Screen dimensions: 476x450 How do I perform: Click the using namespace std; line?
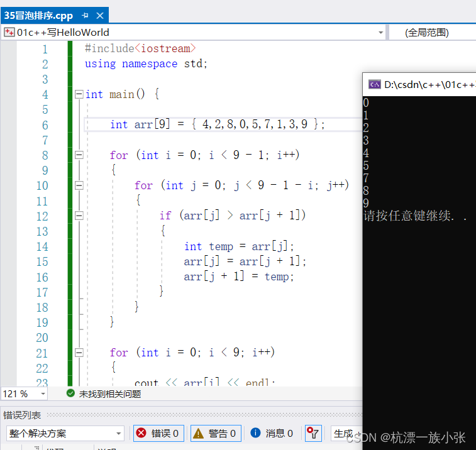[x=146, y=63]
